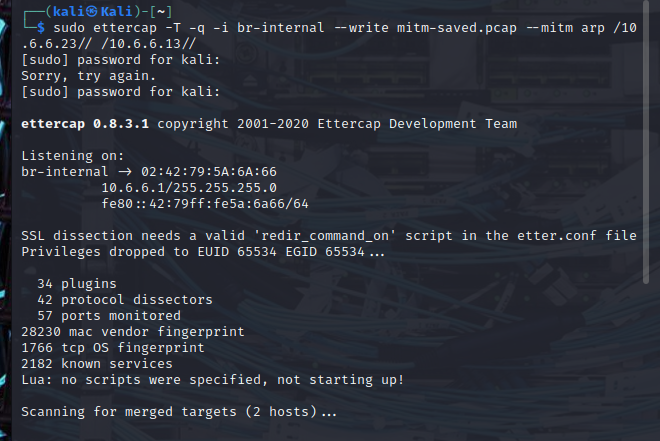660x441 pixels.
Task: Click the IP address 10.6.6.1/255.255.255.0
Action: (x=189, y=188)
